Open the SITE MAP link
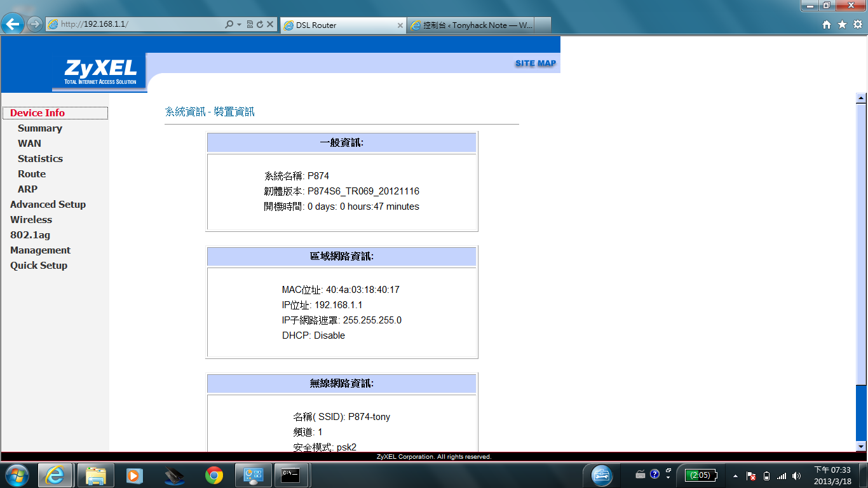868x488 pixels. [x=536, y=63]
